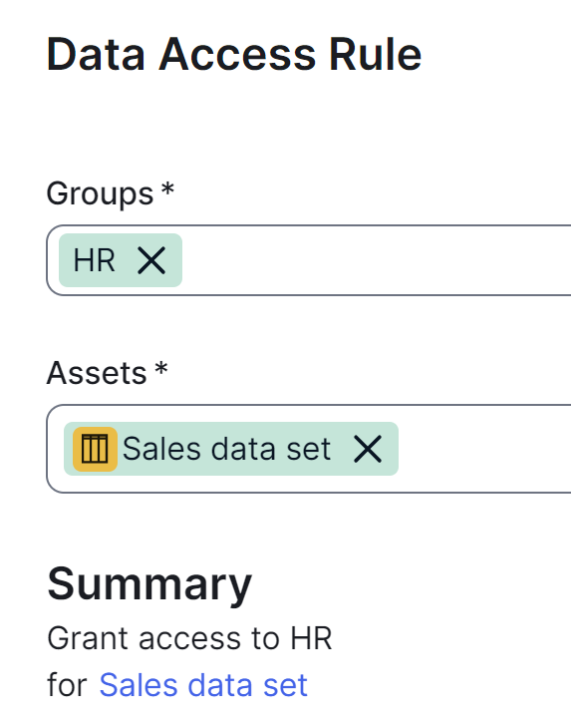
Task: Click the Data Access Rule heading
Action: point(234,55)
